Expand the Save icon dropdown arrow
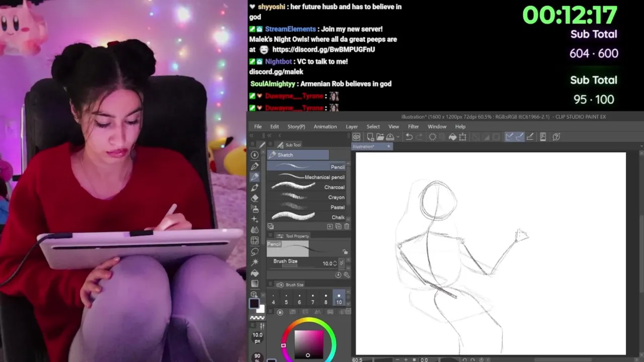 (x=397, y=137)
